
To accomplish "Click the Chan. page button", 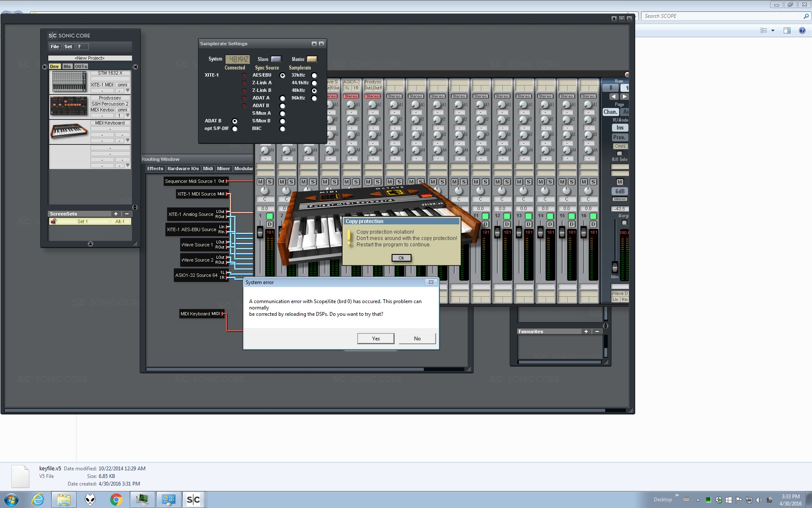I will (610, 112).
